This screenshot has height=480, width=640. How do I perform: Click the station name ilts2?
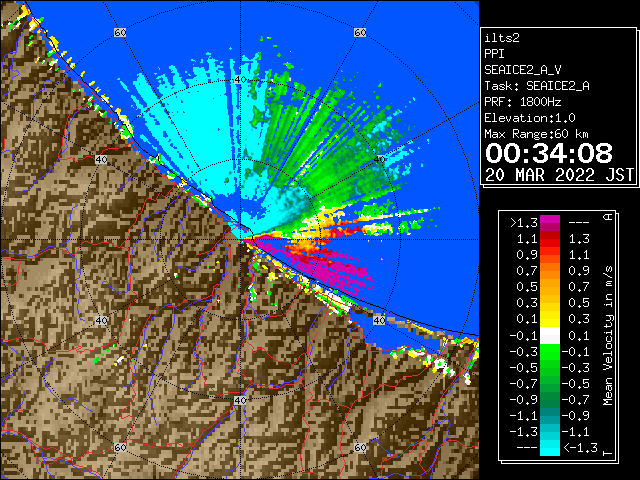click(x=502, y=38)
